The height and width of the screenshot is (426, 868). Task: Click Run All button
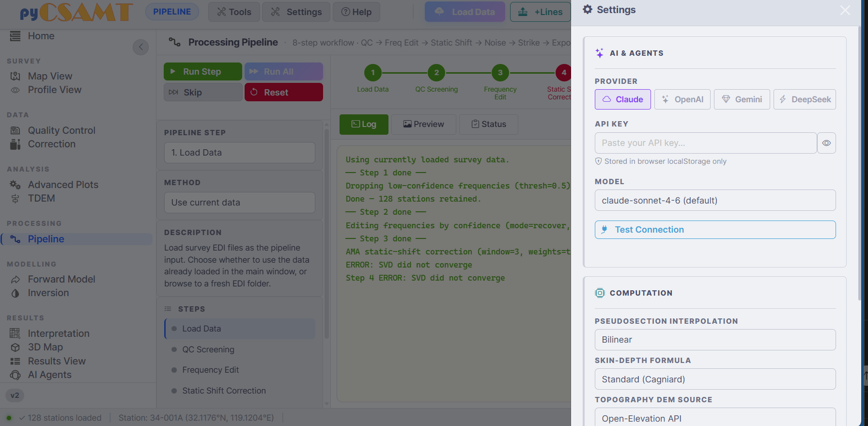click(x=284, y=72)
